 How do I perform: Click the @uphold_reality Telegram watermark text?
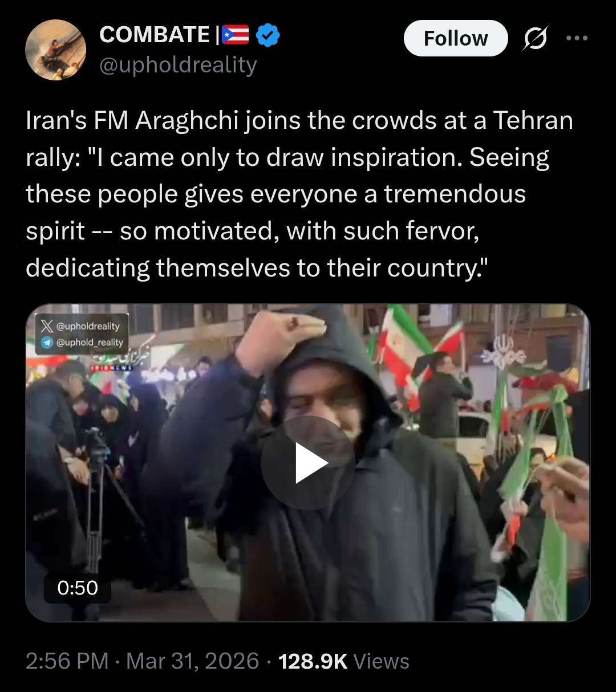[90, 343]
